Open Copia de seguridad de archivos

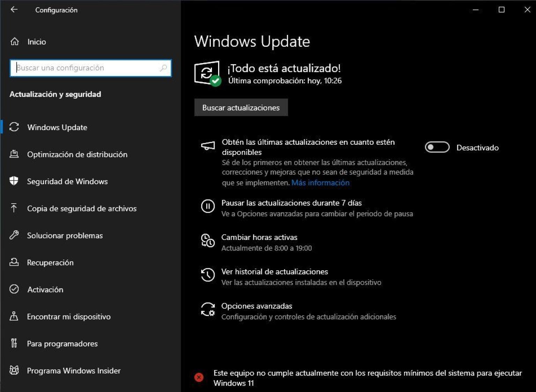[x=82, y=209]
